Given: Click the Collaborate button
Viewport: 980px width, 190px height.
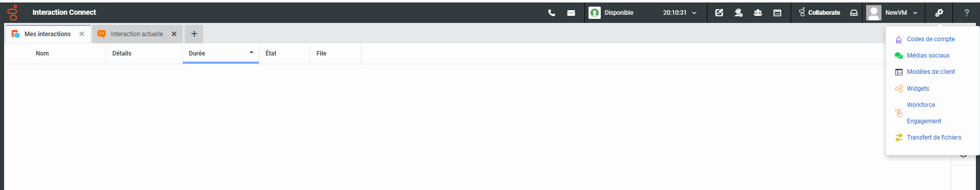Looking at the screenshot, I should pyautogui.click(x=819, y=13).
